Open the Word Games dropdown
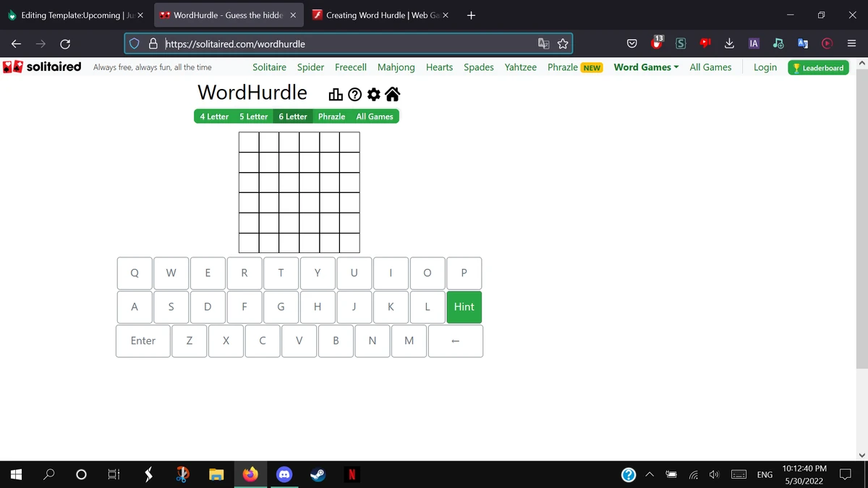 click(x=642, y=67)
